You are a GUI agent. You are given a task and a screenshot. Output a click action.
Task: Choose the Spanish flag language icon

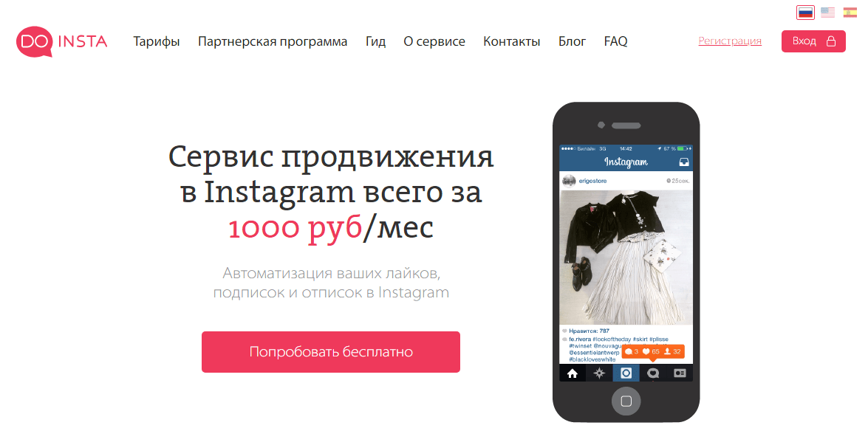(x=850, y=12)
